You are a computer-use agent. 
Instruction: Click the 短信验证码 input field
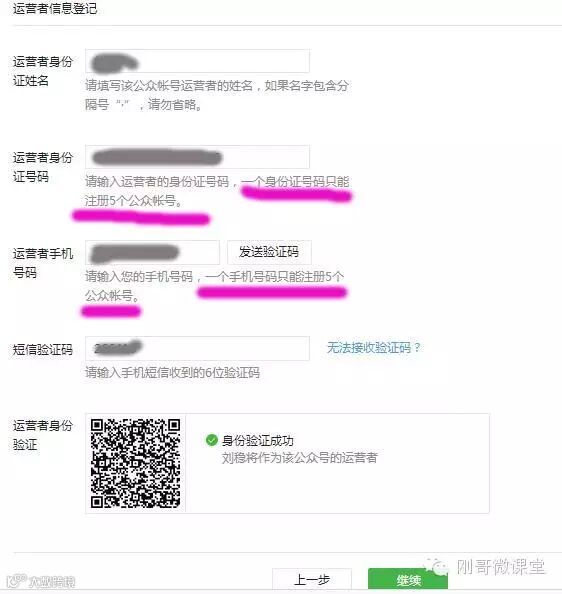[197, 348]
